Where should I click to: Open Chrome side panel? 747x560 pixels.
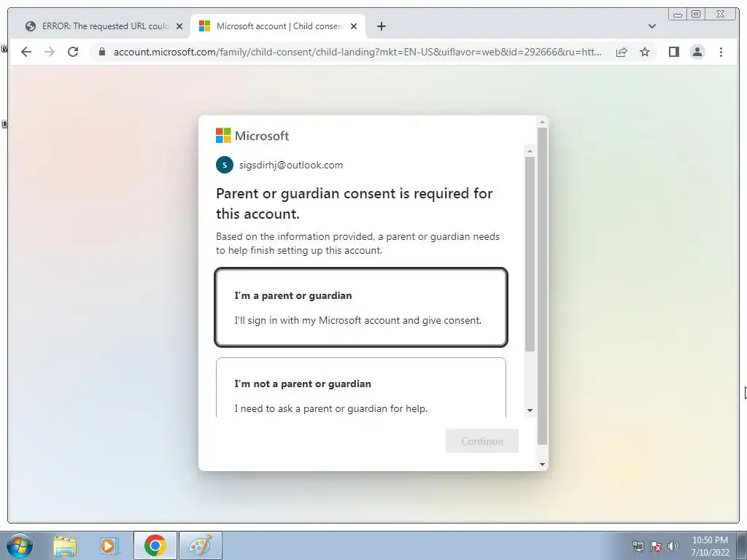673,52
